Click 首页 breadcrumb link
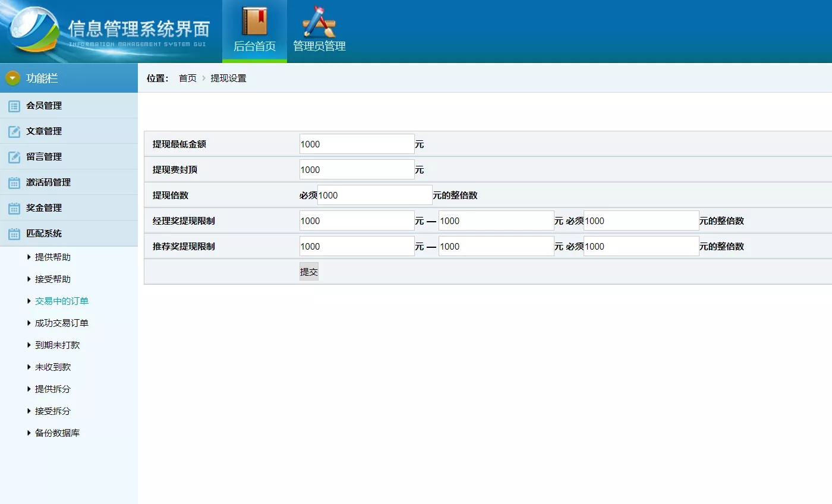832x504 pixels. click(x=187, y=78)
